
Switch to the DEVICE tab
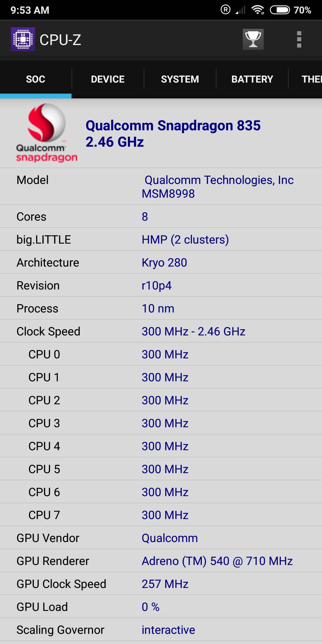pyautogui.click(x=108, y=79)
